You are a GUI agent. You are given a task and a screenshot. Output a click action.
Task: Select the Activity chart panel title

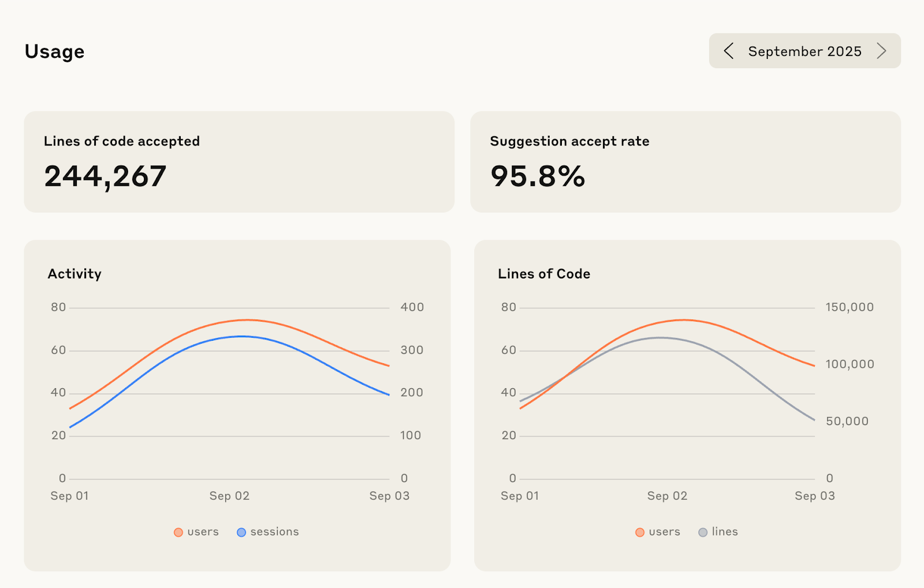[75, 274]
